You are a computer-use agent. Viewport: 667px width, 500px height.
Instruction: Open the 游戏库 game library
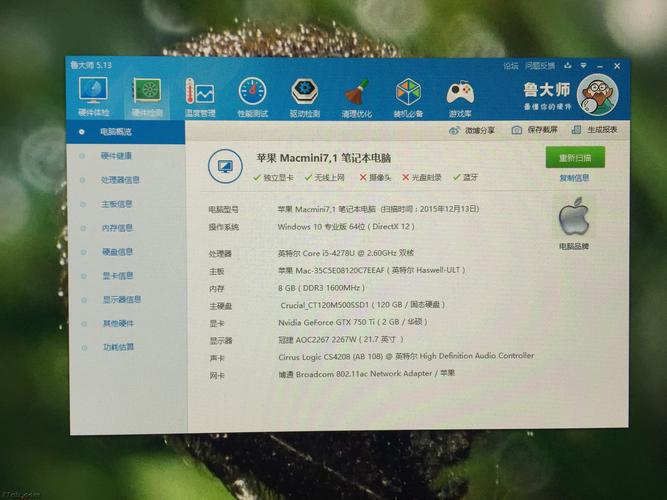(460, 98)
